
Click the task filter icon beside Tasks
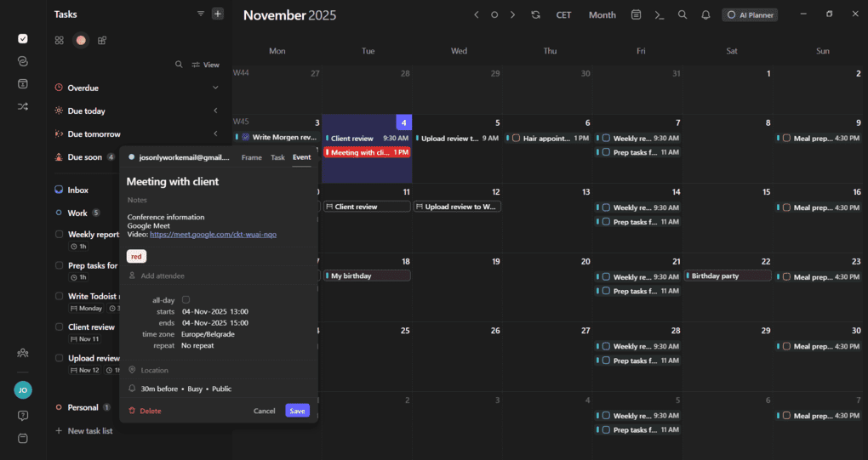click(x=200, y=14)
